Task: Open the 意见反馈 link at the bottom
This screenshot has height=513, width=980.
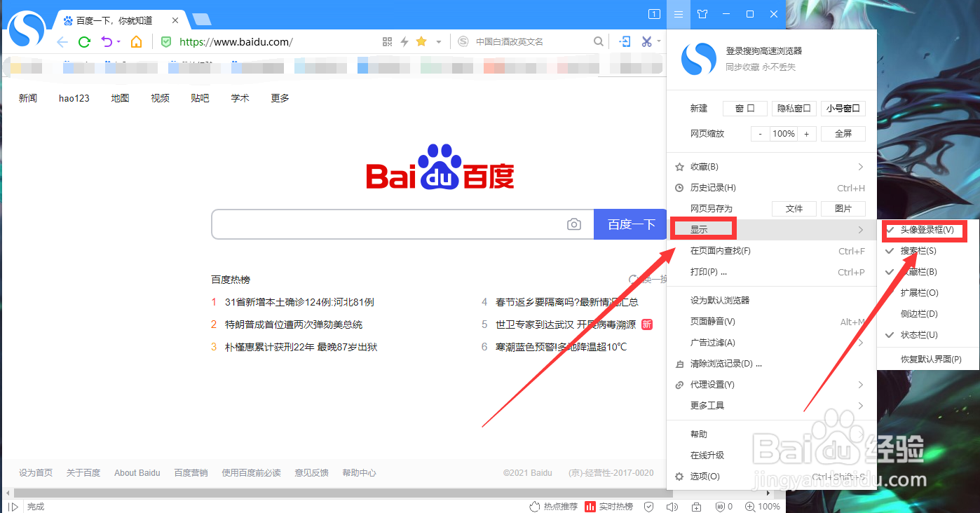Action: [311, 472]
